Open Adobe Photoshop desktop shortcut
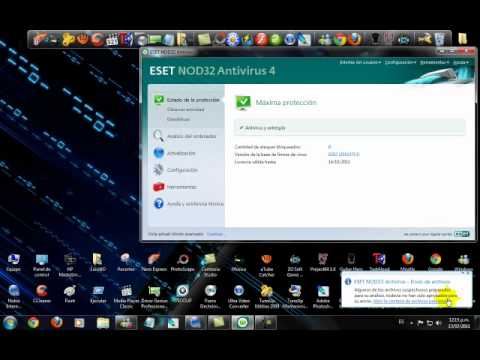Viewport: 480px width, 360px height. point(323,297)
